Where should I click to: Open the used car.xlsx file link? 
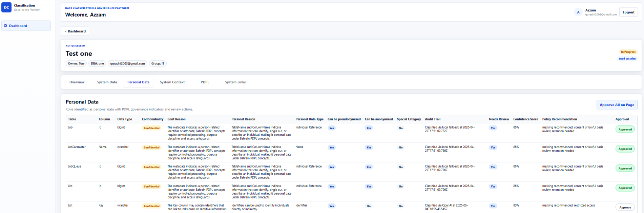point(627,59)
